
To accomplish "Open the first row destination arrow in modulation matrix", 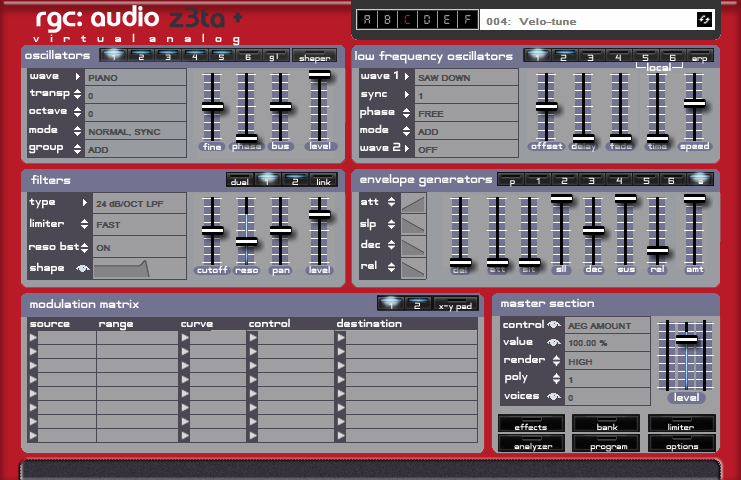I will [x=341, y=338].
